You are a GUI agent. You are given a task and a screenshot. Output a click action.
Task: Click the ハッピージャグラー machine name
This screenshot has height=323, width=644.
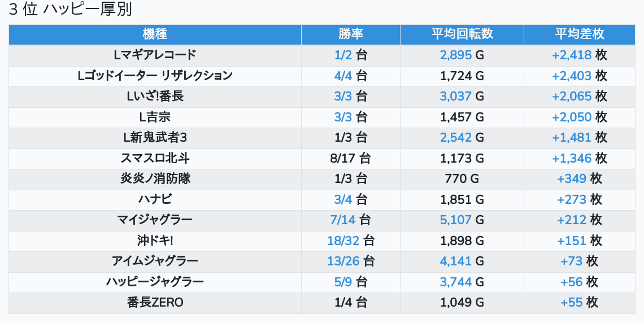[x=155, y=282]
